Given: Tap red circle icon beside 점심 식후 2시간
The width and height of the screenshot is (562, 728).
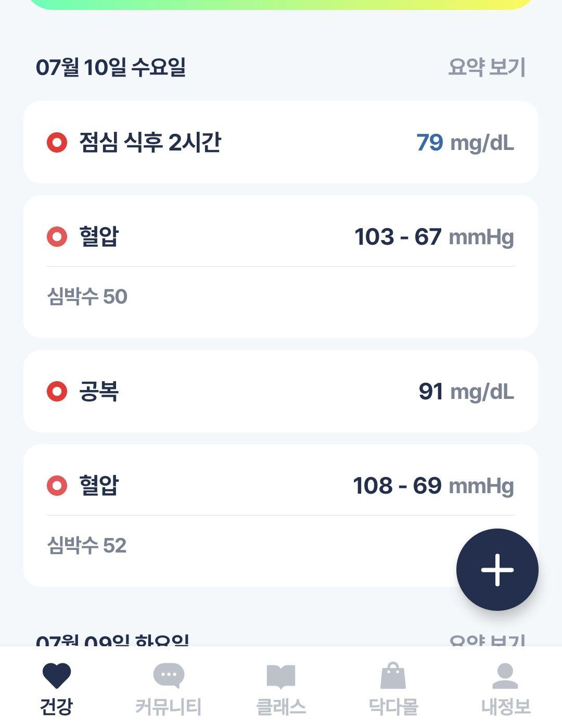Looking at the screenshot, I should pos(57,142).
